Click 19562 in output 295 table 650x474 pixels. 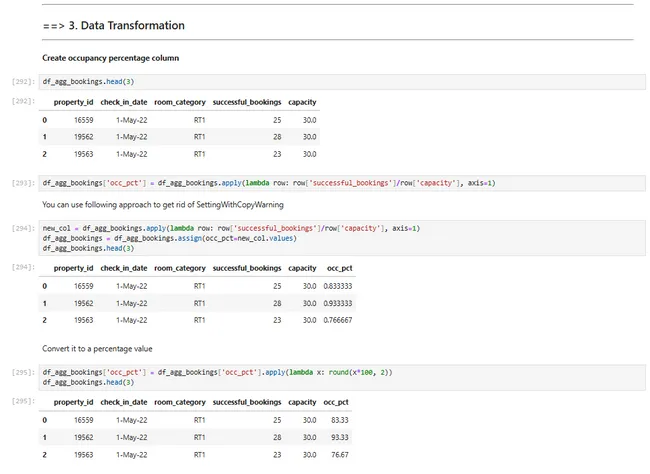(84, 438)
